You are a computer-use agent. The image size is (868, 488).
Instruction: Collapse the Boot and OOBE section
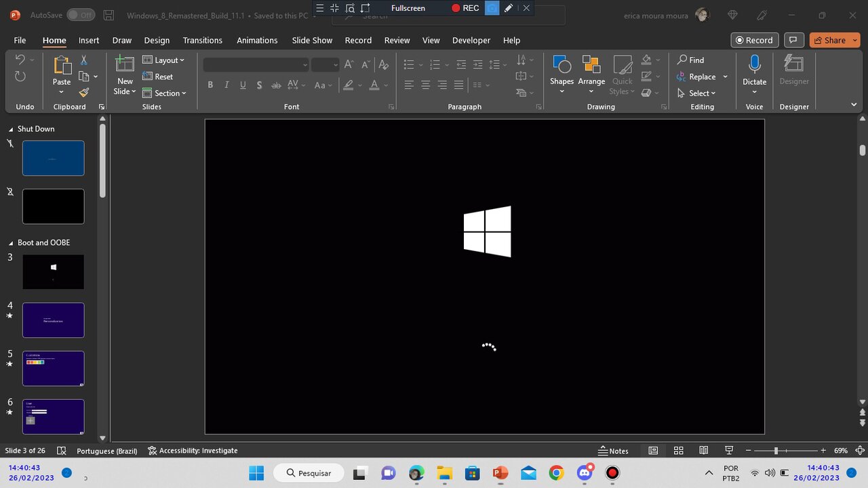[x=11, y=242]
